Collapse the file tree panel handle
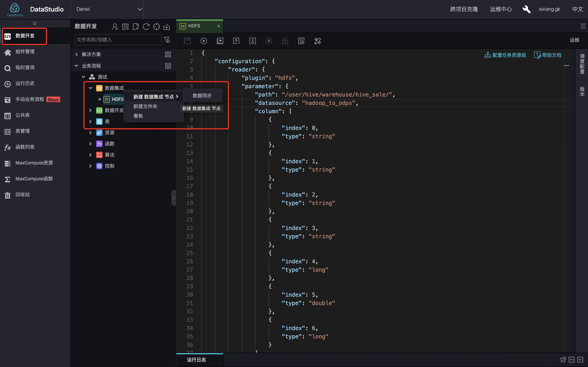This screenshot has width=588, height=367. (173, 198)
